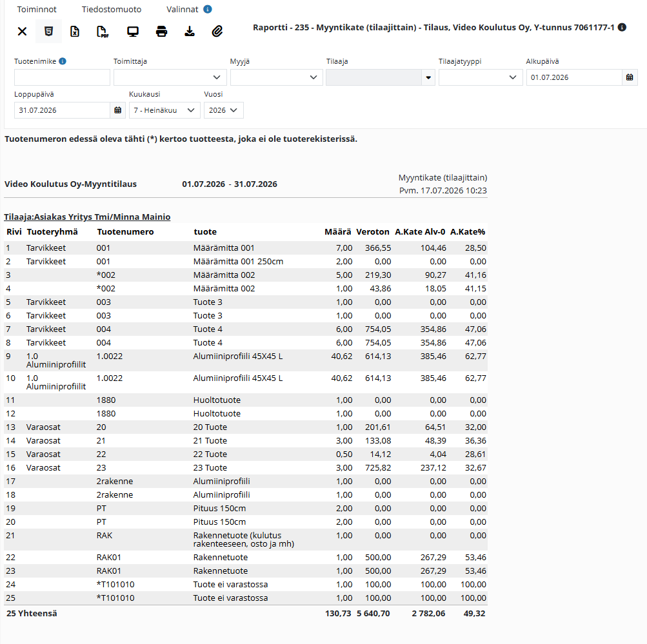This screenshot has width=647, height=644.
Task: Open the Kuukausi dropdown showing Heinäkuu
Action: click(164, 110)
